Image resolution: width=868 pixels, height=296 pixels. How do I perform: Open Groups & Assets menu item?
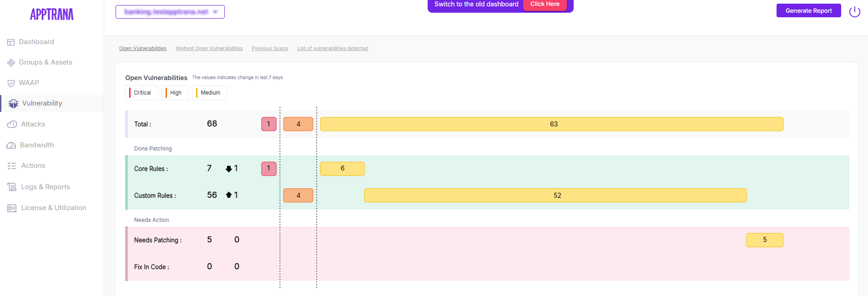(45, 62)
